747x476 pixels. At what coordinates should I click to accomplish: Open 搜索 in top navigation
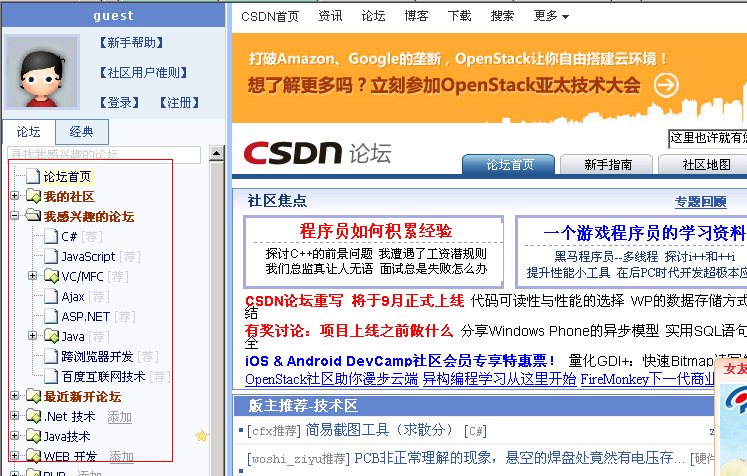coord(502,16)
